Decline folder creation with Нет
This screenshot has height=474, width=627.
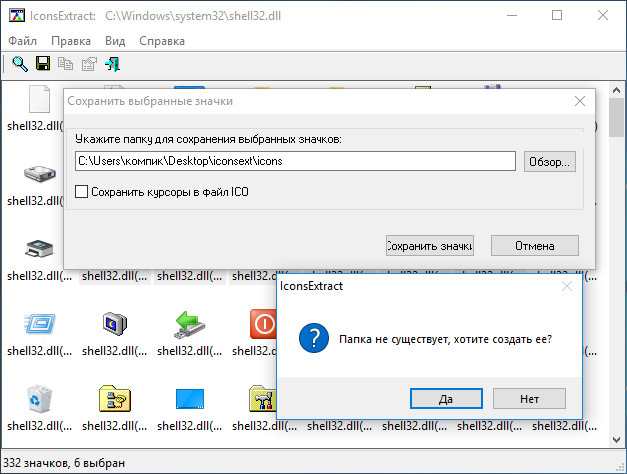pyautogui.click(x=529, y=399)
